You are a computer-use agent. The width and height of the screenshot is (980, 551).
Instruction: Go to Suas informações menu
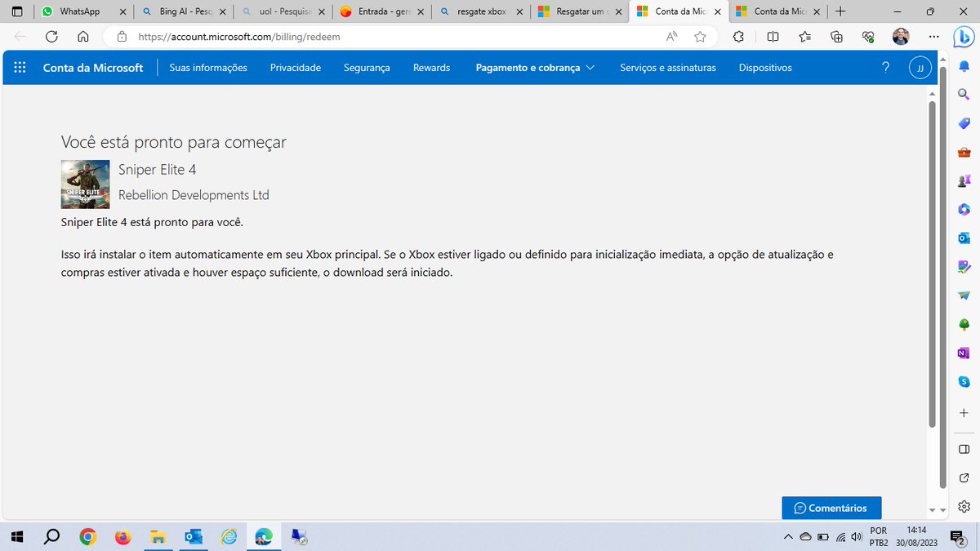pos(208,68)
